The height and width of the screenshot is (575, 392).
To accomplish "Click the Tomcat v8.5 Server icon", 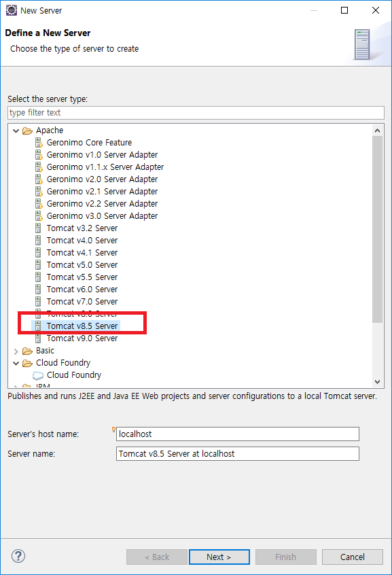I will (x=38, y=326).
